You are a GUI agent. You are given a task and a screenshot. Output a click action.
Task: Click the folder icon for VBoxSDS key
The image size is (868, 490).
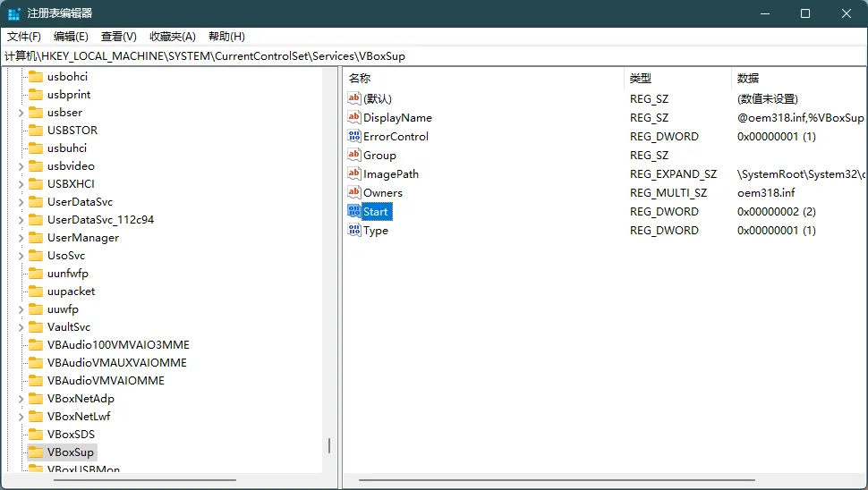coord(36,435)
